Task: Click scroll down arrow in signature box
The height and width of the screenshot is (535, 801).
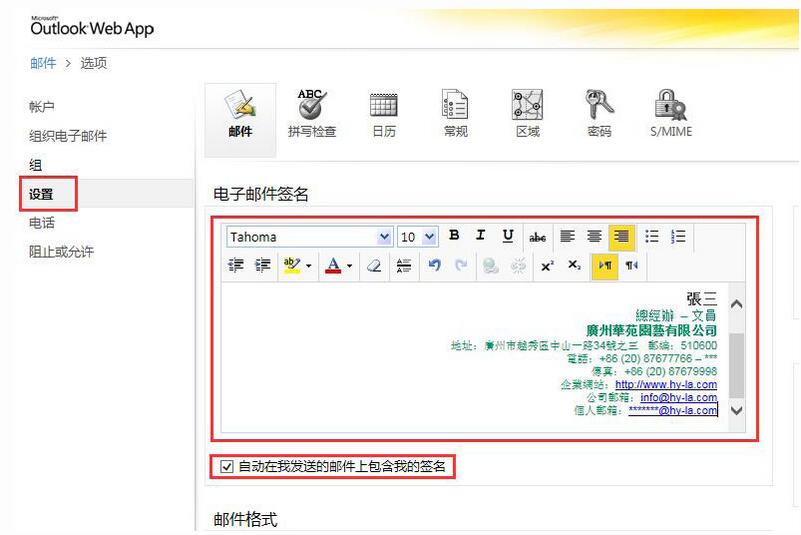Action: [x=736, y=410]
